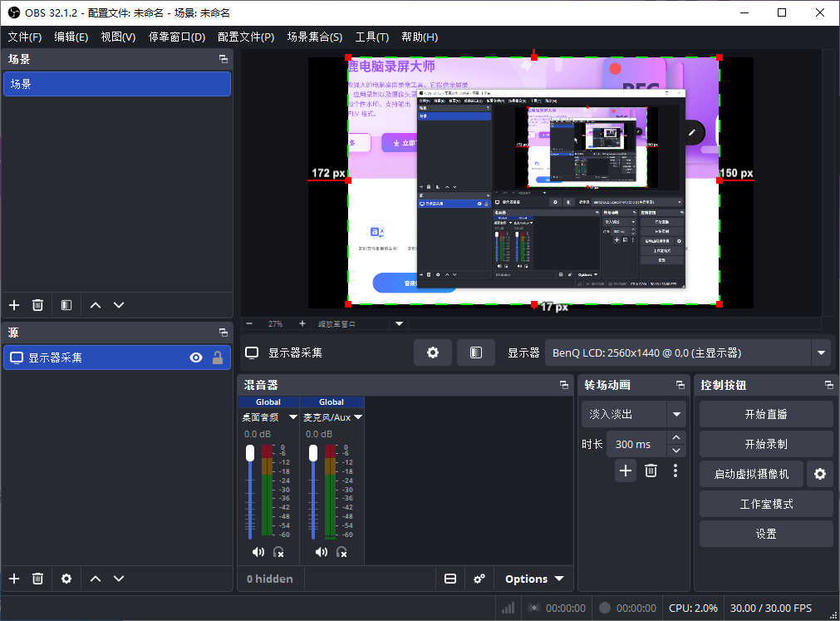The image size is (840, 621).
Task: Open transition properties three-dot menu
Action: point(675,471)
